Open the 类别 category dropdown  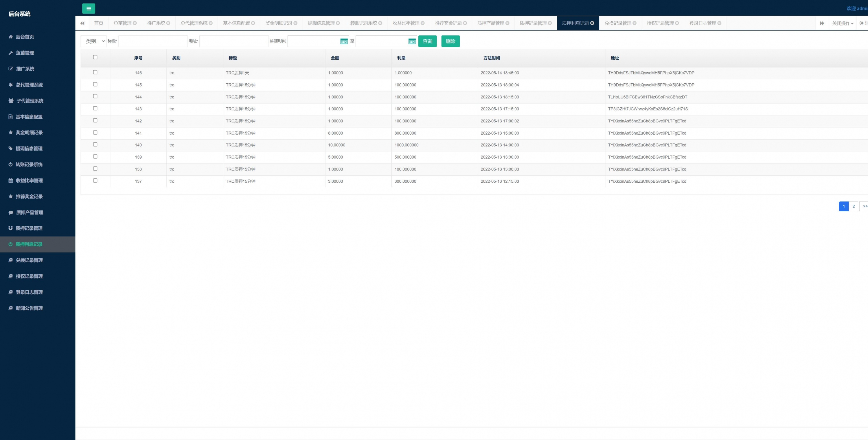(x=94, y=41)
